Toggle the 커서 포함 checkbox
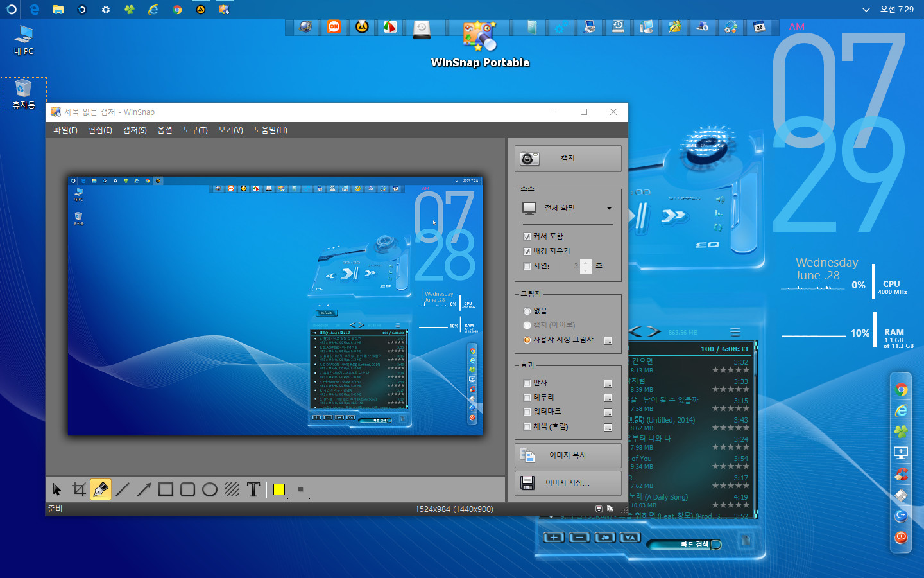This screenshot has height=578, width=924. [x=527, y=236]
